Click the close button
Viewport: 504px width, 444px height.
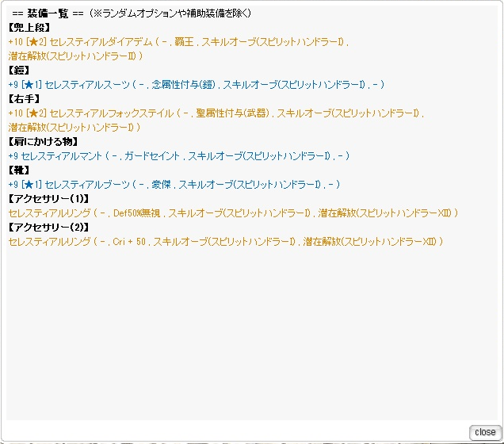pos(484,432)
